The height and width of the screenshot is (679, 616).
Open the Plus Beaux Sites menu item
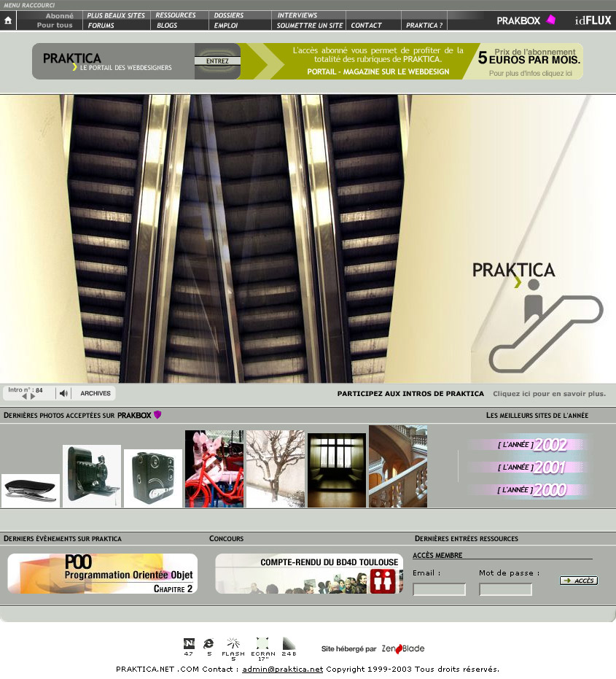(x=115, y=15)
